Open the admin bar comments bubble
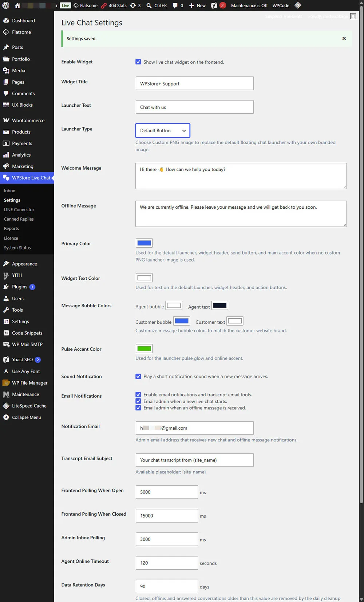 coord(178,5)
